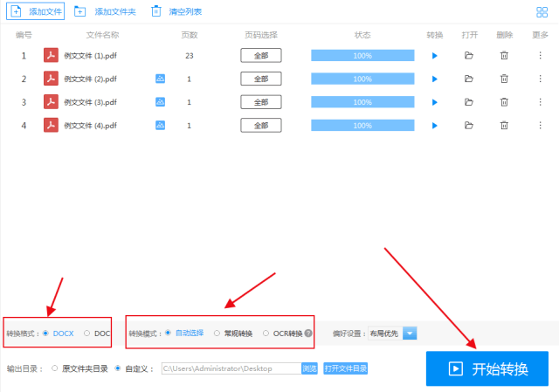Click the 100% progress bar of file 2
This screenshot has width=559, height=392.
point(362,79)
